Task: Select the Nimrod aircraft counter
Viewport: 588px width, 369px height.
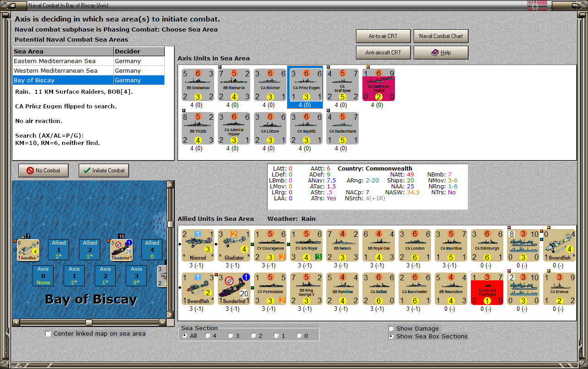Action: point(198,245)
